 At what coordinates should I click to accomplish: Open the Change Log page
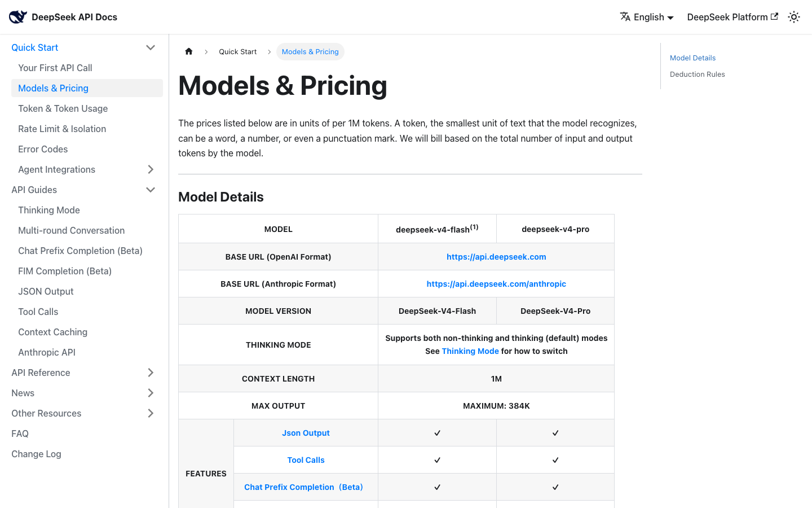click(37, 454)
